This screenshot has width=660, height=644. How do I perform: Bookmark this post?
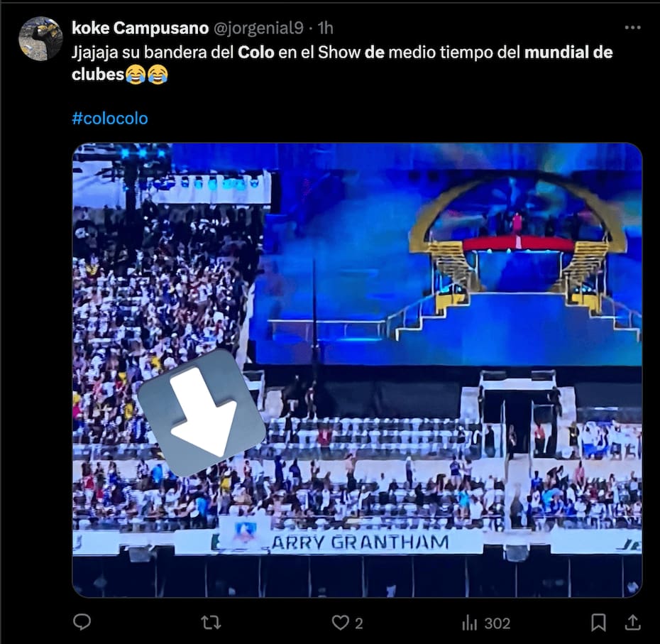pos(598,622)
